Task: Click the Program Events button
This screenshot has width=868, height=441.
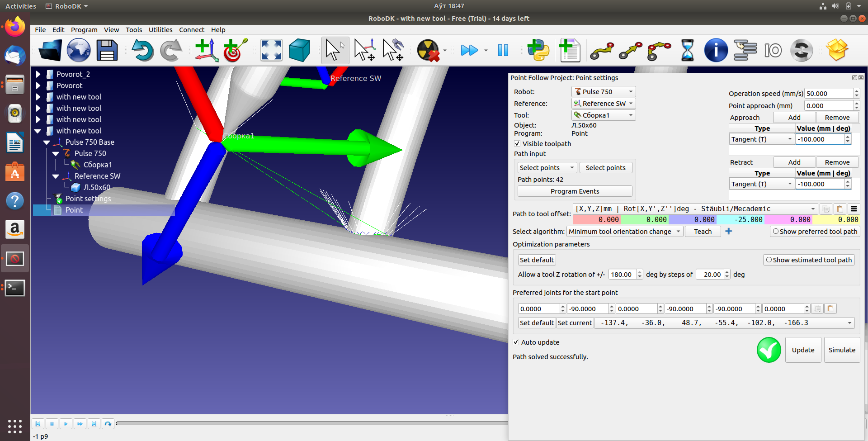Action: (575, 191)
